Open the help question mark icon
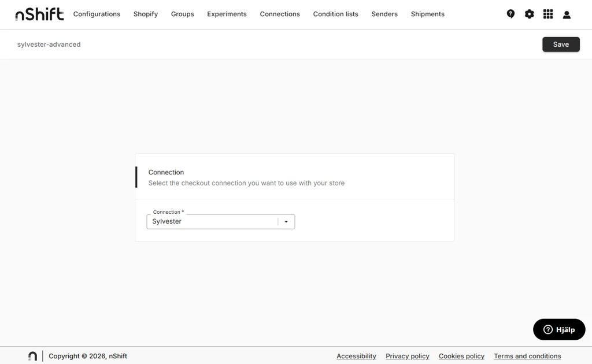Image resolution: width=592 pixels, height=364 pixels. (x=510, y=13)
